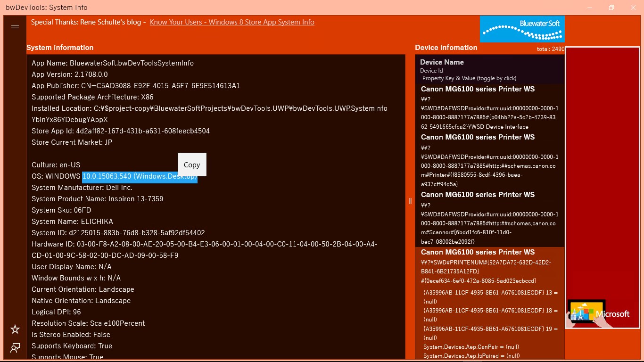
Task: Click the App Name line
Action: [x=113, y=63]
